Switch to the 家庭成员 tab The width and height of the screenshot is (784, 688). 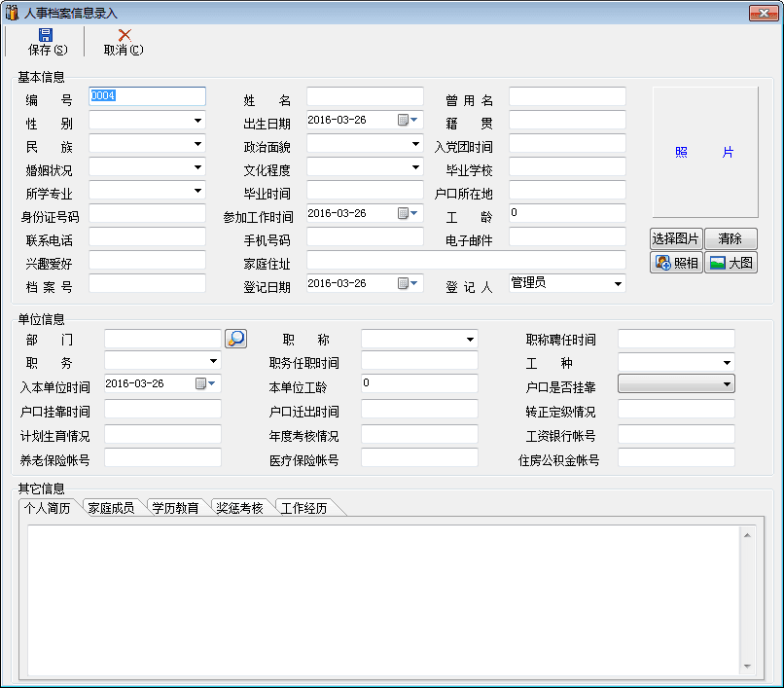pos(111,508)
